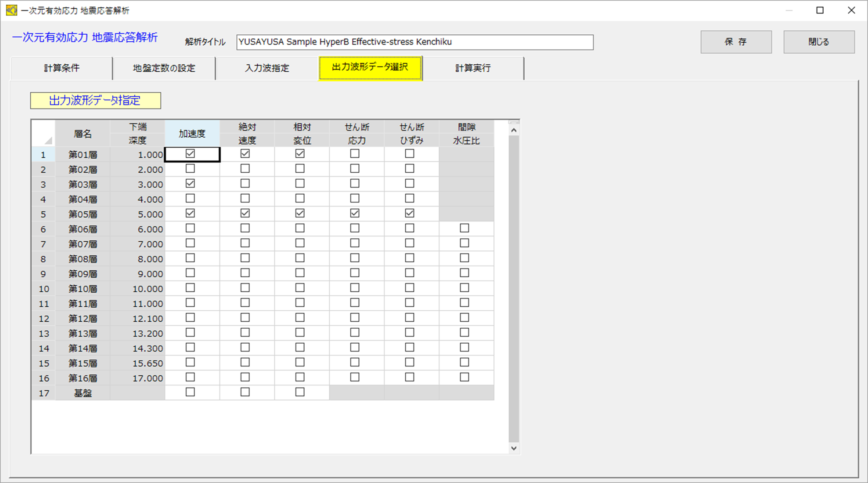The image size is (868, 483).
Task: Maximize the window
Action: coord(820,10)
